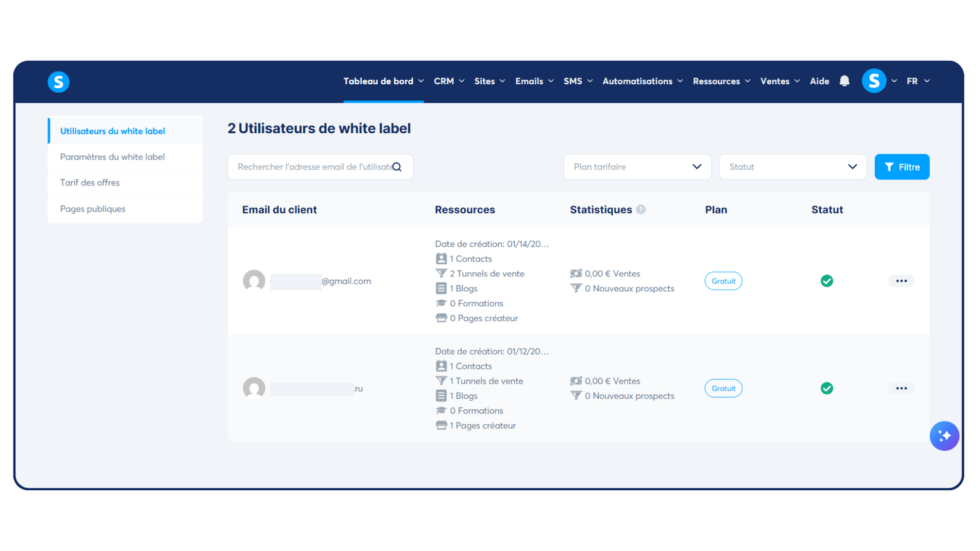Expand the Emails menu
The image size is (980, 551).
tap(534, 81)
